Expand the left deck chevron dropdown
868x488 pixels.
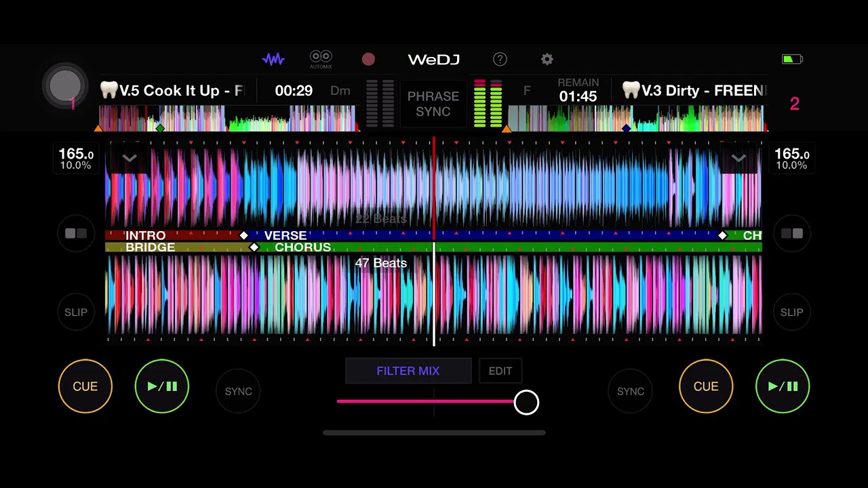click(x=130, y=159)
